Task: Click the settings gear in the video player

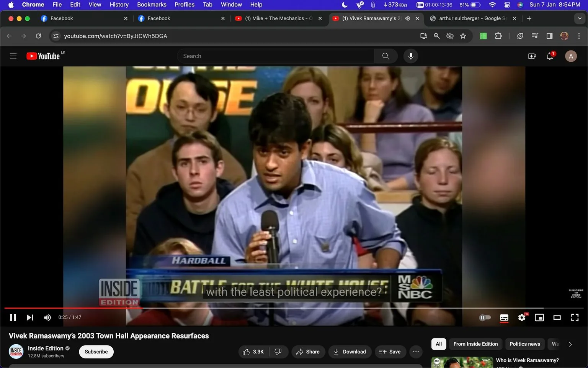Action: pyautogui.click(x=521, y=317)
